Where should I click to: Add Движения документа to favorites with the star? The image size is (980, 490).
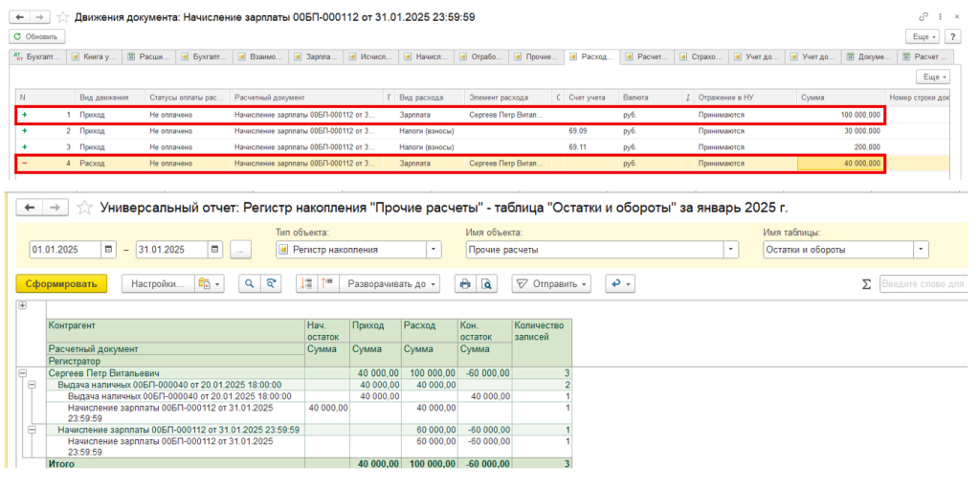(63, 17)
